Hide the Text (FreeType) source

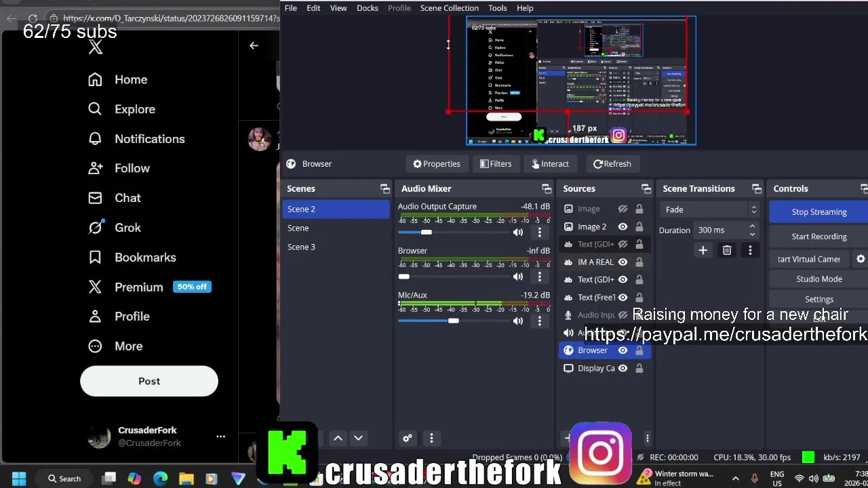pyautogui.click(x=623, y=298)
